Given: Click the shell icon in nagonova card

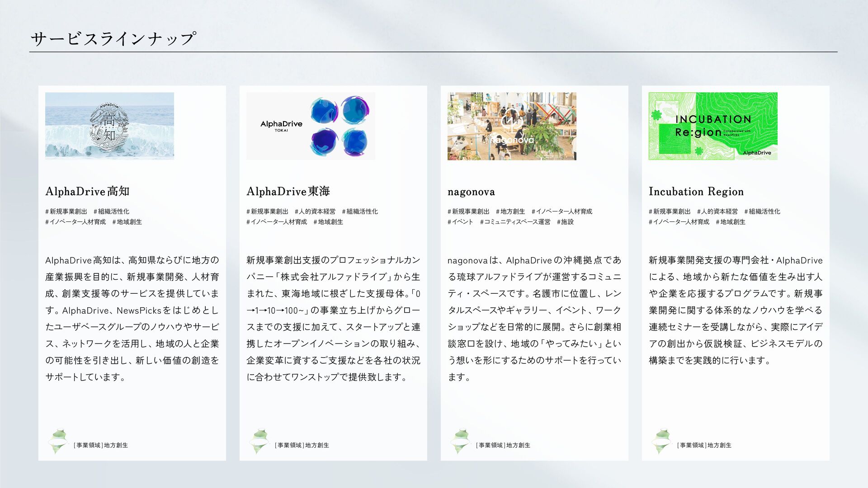Looking at the screenshot, I should pos(460,441).
